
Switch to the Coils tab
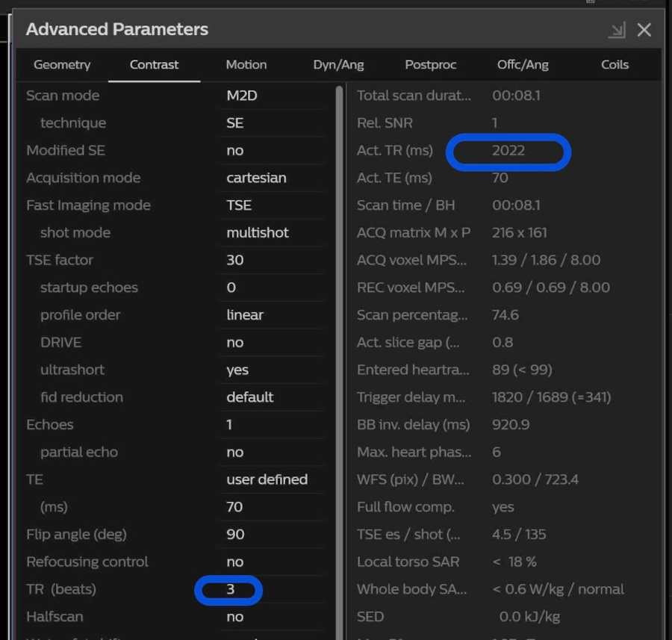click(615, 65)
